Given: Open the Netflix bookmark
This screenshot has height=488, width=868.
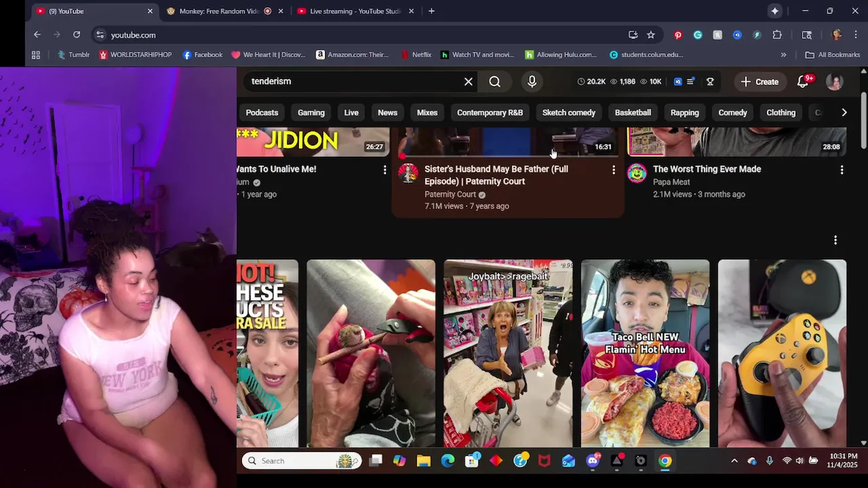Looking at the screenshot, I should coord(416,55).
